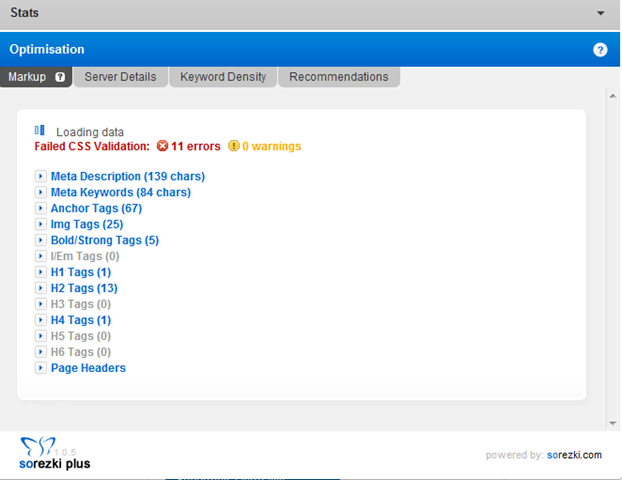This screenshot has height=480, width=622.
Task: Open the Keyword Density tab
Action: pyautogui.click(x=223, y=77)
